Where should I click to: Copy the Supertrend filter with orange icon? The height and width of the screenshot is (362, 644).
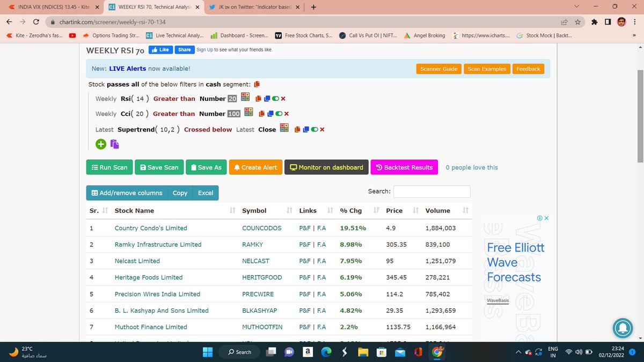tap(297, 129)
